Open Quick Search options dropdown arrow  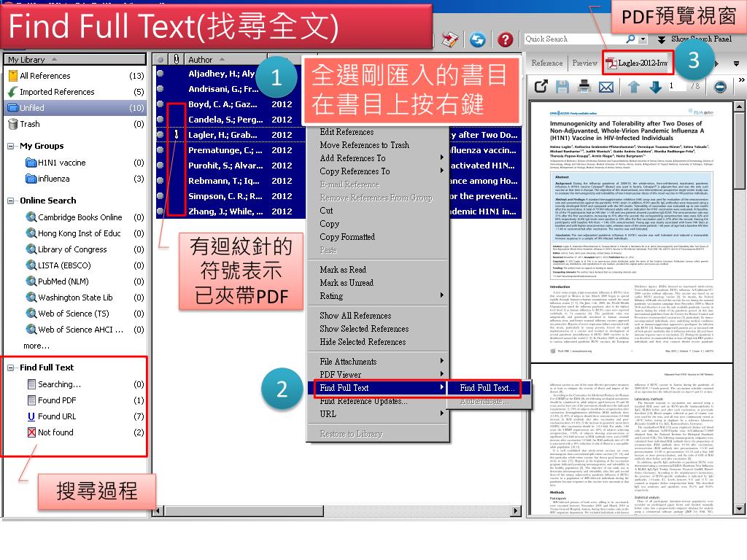tap(643, 39)
